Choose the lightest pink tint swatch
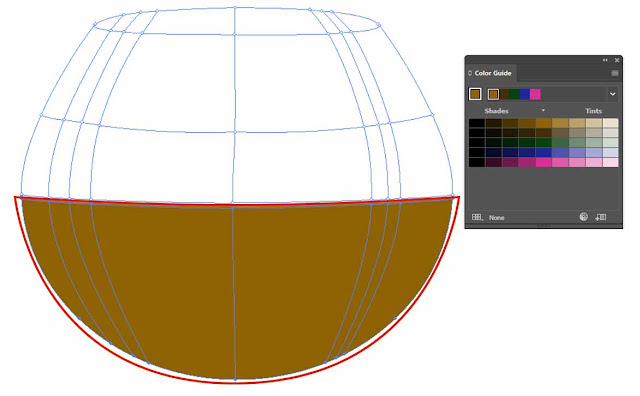640x396 pixels. 610,162
